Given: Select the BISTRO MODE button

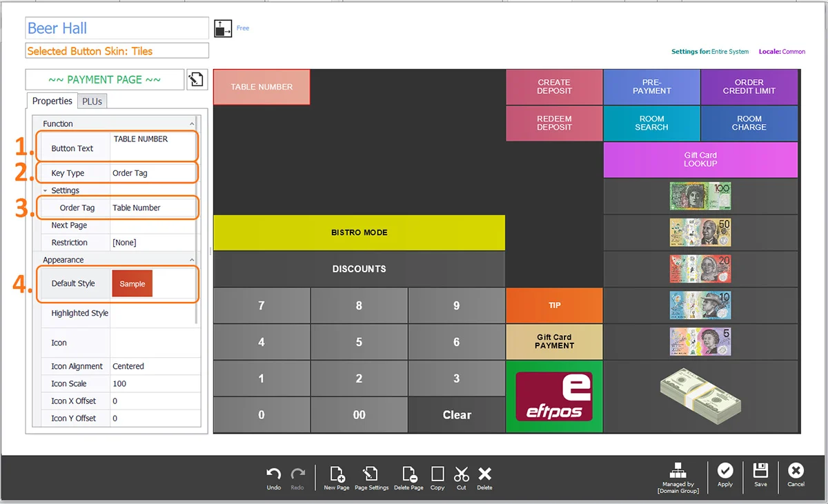Looking at the screenshot, I should 359,232.
